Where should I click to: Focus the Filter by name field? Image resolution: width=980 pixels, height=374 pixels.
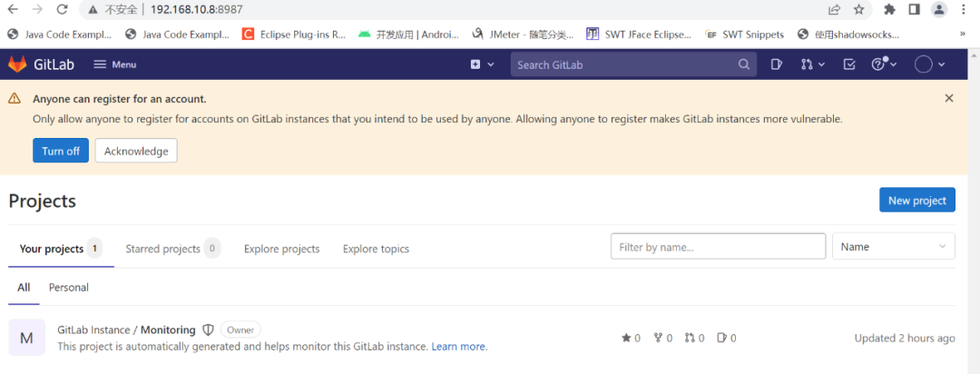pos(718,247)
